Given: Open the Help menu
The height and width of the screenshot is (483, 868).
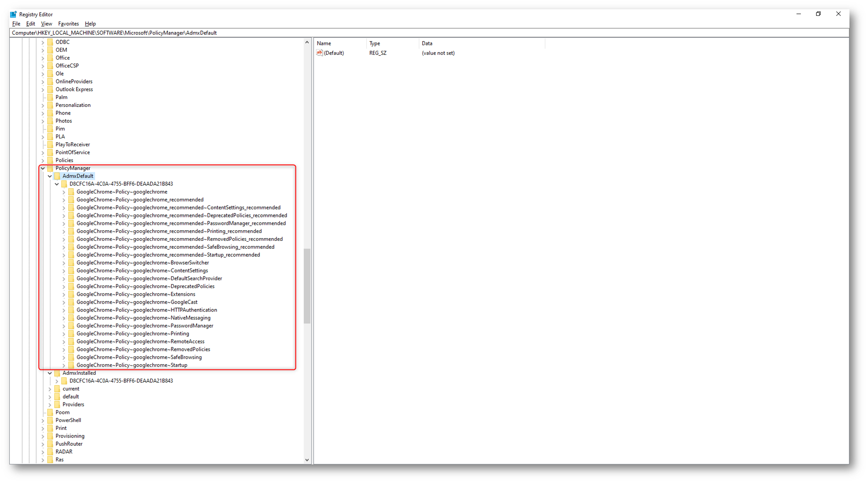Looking at the screenshot, I should 90,24.
